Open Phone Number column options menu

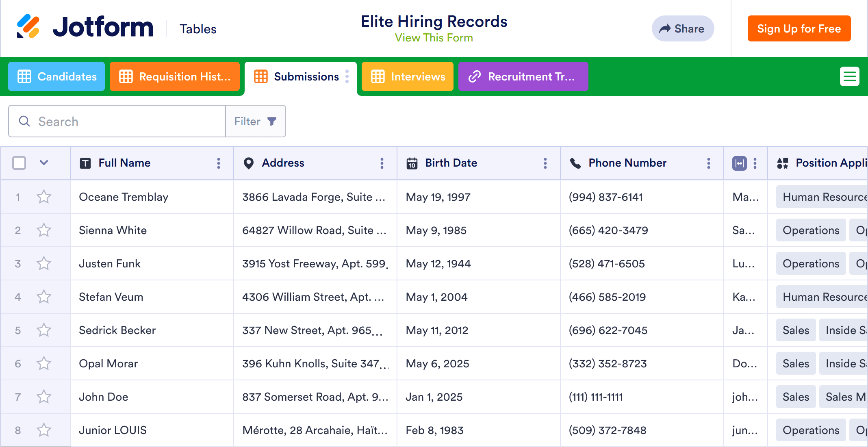pyautogui.click(x=709, y=163)
